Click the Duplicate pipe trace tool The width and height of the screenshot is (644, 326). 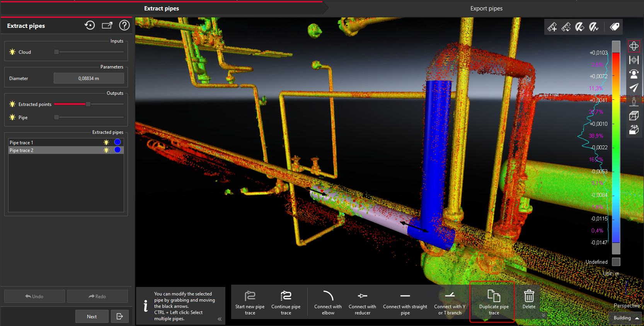(x=494, y=302)
